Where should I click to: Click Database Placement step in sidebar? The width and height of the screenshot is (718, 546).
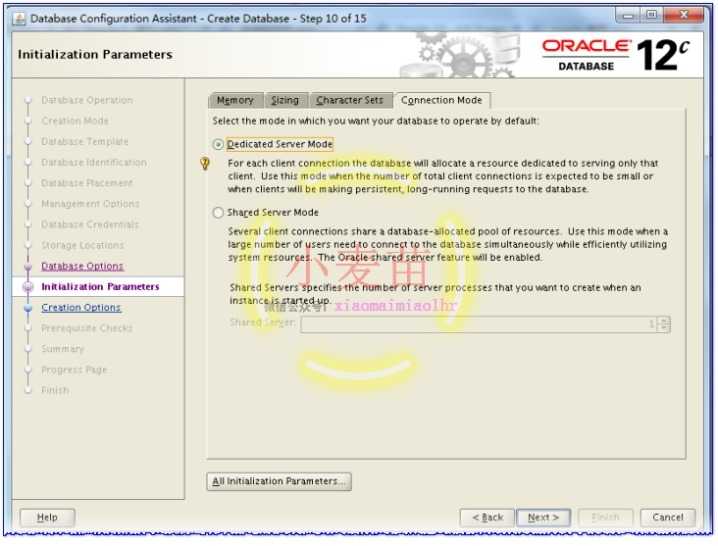tap(87, 183)
